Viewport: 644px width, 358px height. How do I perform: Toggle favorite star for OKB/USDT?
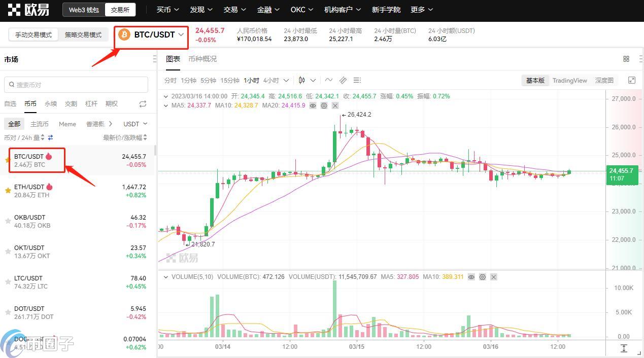point(8,221)
